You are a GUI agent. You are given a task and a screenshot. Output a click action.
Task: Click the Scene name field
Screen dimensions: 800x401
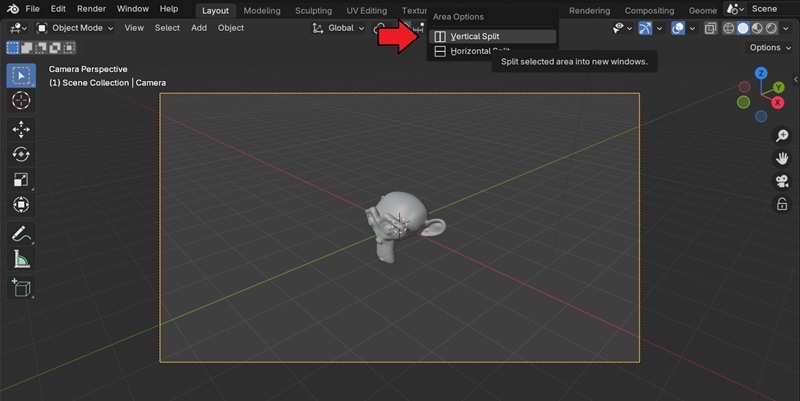[772, 9]
